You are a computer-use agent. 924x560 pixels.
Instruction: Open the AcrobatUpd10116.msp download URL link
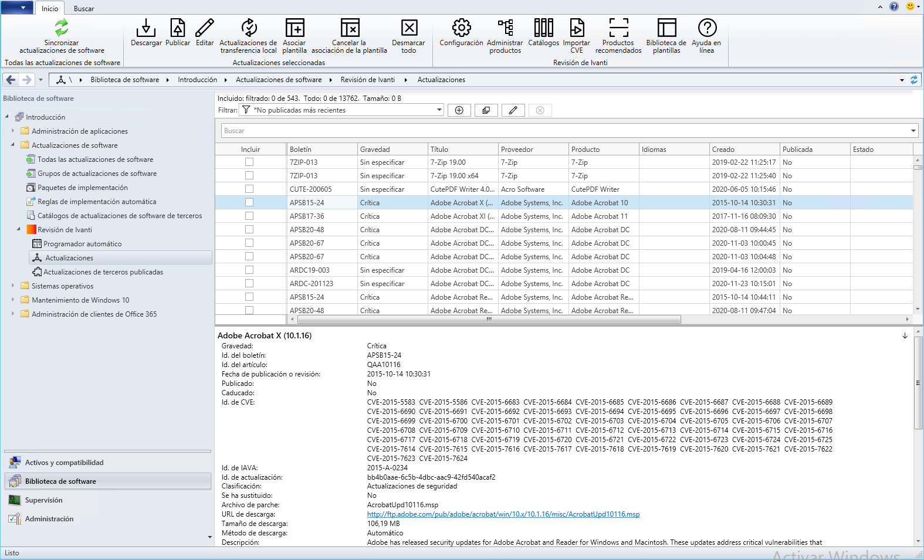(503, 514)
